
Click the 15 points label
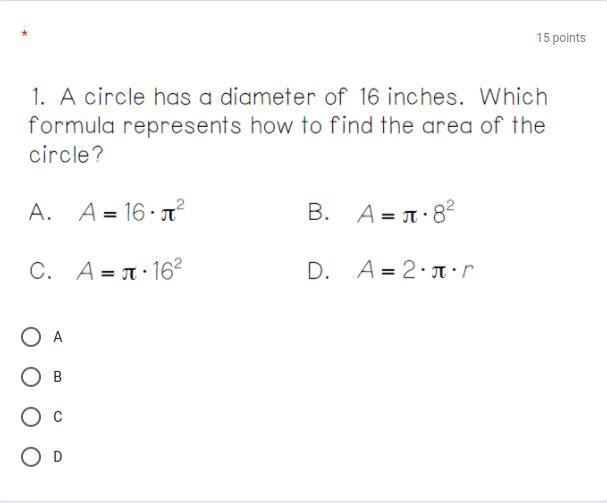click(561, 38)
